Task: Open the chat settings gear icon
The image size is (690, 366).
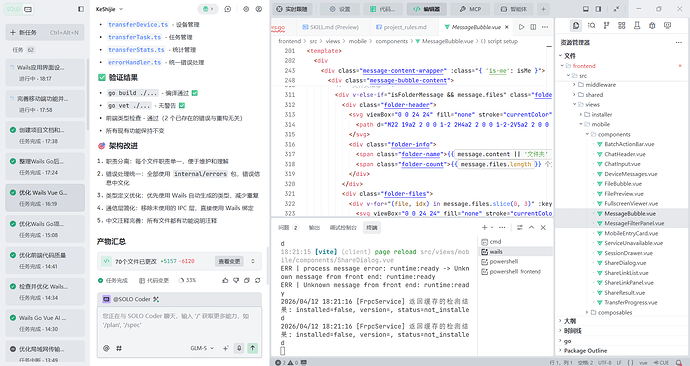Action: [246, 9]
